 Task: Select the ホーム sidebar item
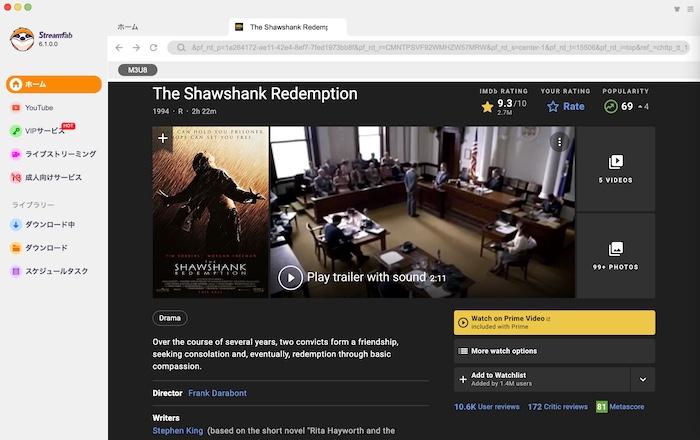(x=54, y=84)
